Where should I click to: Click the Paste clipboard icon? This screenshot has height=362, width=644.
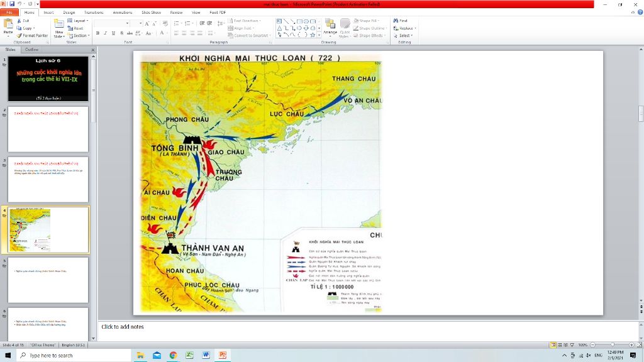pos(8,24)
